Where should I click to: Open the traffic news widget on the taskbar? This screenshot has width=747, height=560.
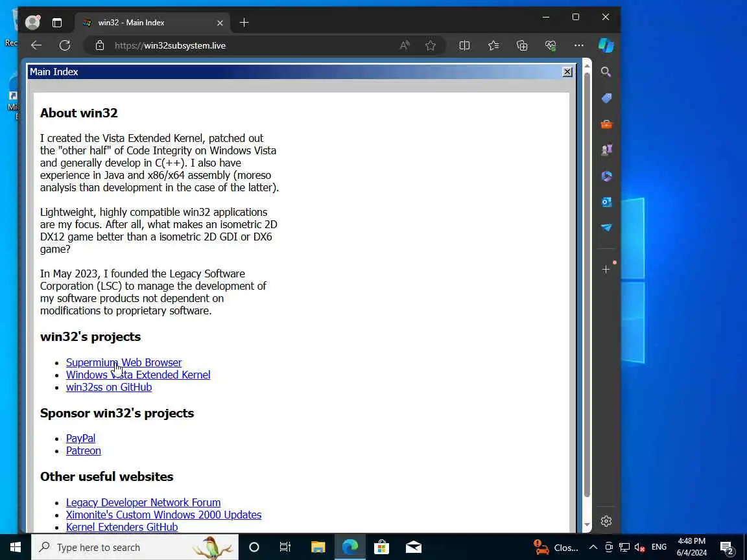556,547
